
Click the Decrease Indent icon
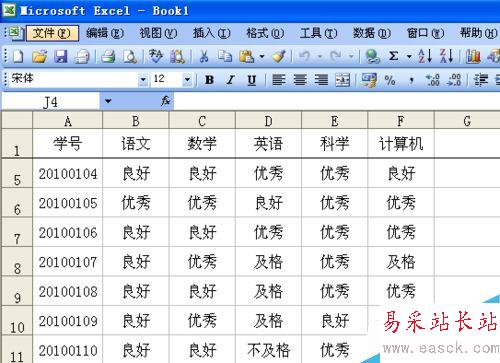[481, 80]
